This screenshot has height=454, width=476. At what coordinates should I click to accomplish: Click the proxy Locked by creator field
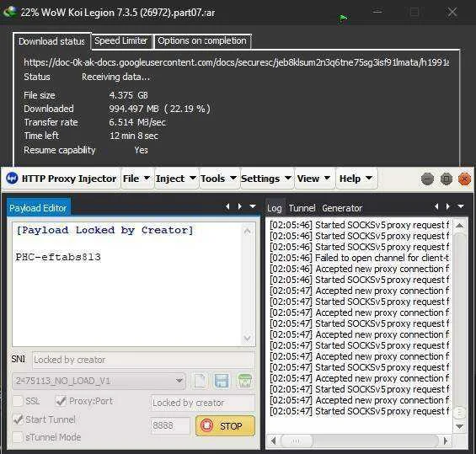click(x=203, y=403)
